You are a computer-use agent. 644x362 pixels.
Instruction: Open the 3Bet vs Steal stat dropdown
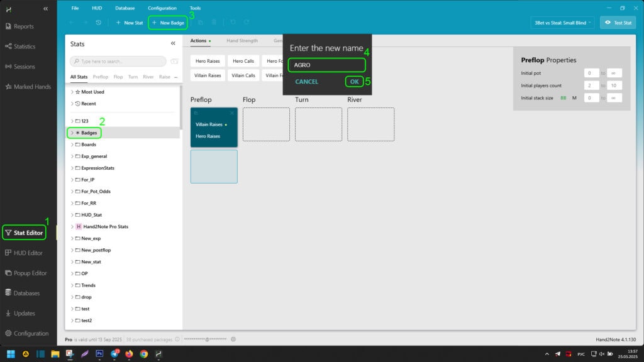click(562, 23)
